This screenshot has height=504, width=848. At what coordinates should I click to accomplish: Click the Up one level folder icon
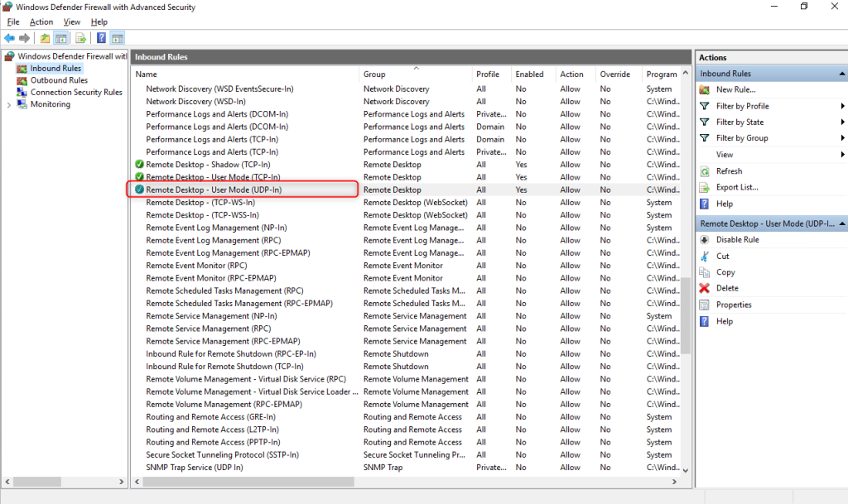pyautogui.click(x=45, y=38)
